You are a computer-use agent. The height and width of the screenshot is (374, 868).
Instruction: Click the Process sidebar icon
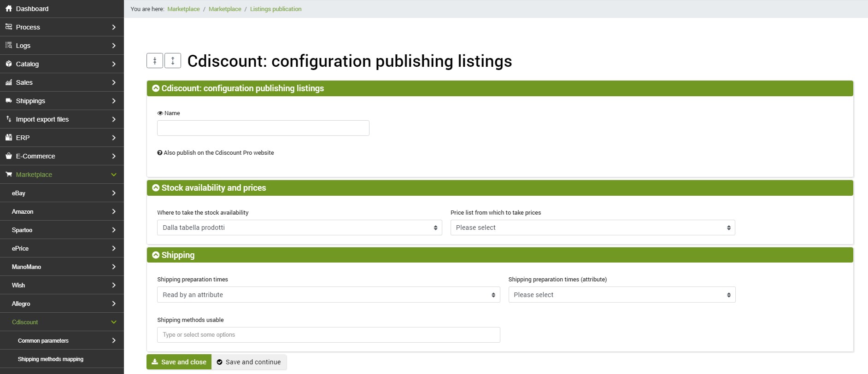(x=9, y=27)
